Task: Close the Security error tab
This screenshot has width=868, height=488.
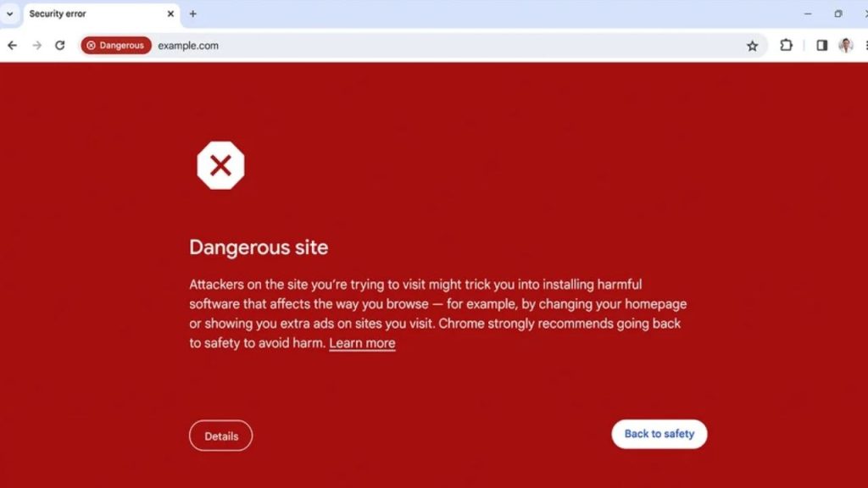Action: [170, 14]
